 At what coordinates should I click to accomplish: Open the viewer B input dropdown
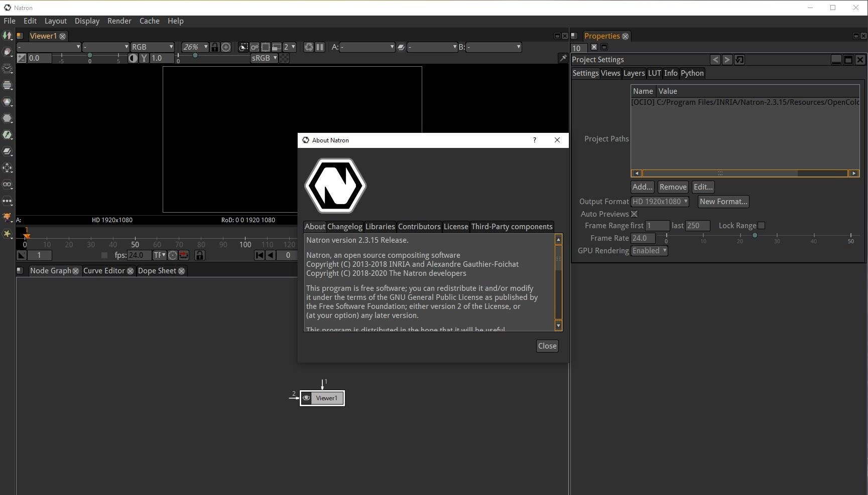click(x=494, y=47)
